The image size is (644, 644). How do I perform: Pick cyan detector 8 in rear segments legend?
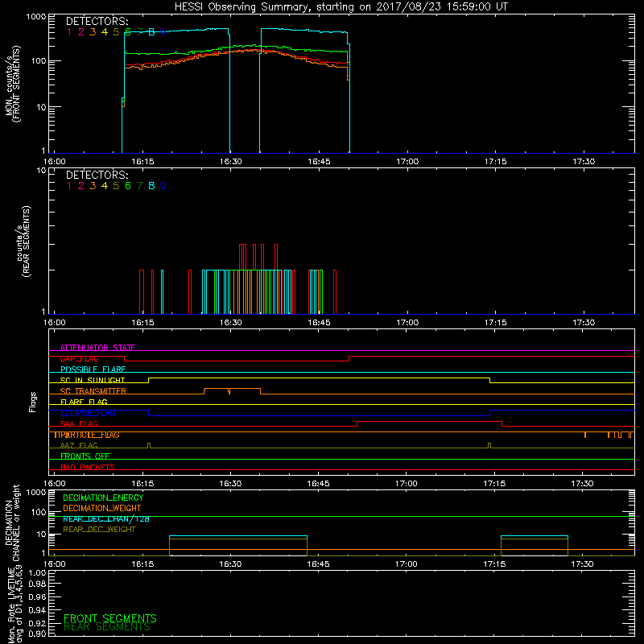(x=151, y=186)
